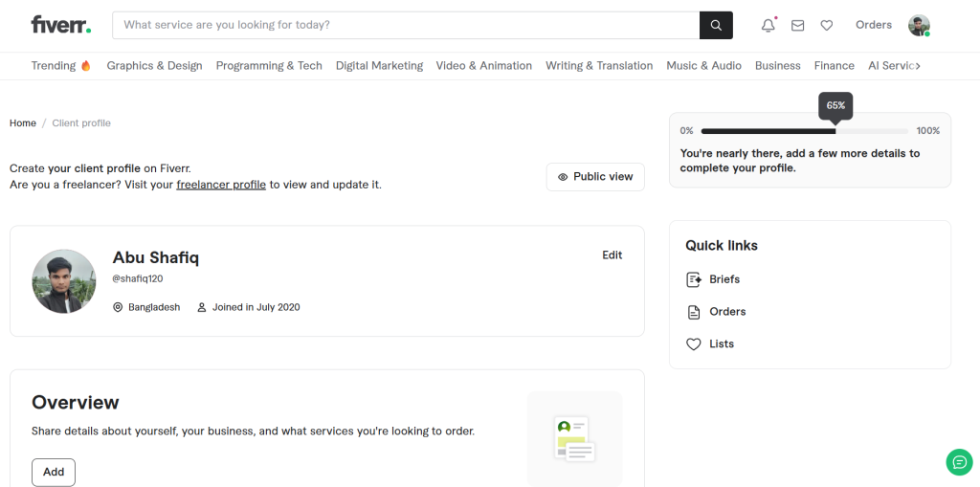Click the Briefs icon in Quick links

[x=694, y=279]
